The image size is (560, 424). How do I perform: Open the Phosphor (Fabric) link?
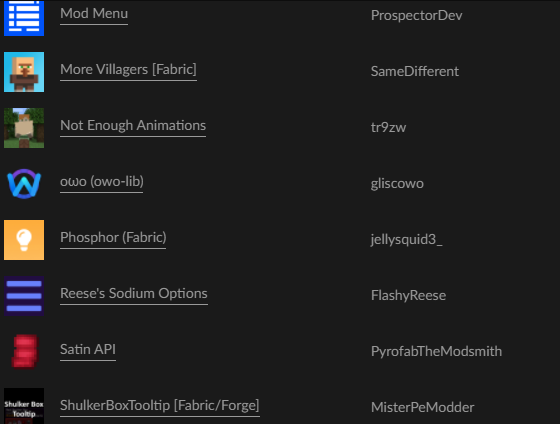click(x=113, y=238)
